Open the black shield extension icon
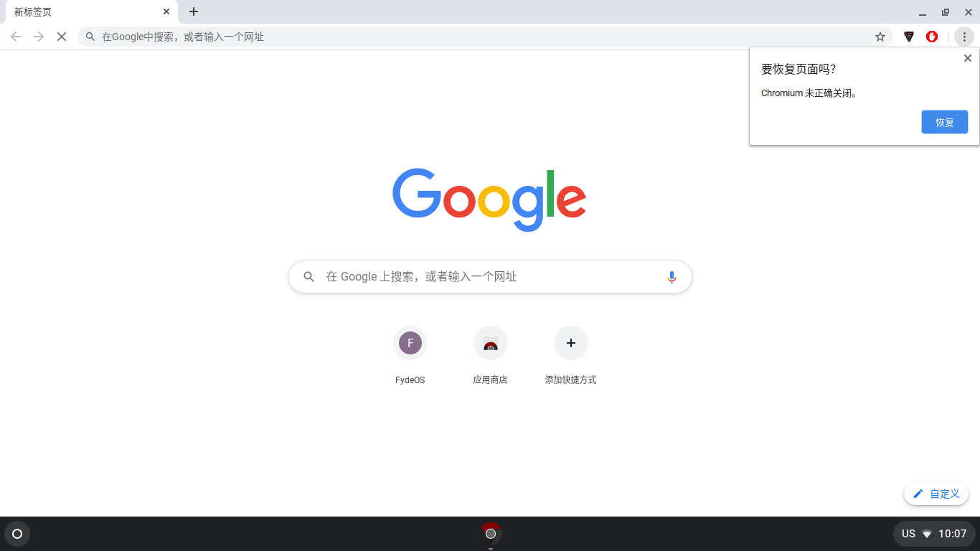980x551 pixels. pyautogui.click(x=909, y=37)
